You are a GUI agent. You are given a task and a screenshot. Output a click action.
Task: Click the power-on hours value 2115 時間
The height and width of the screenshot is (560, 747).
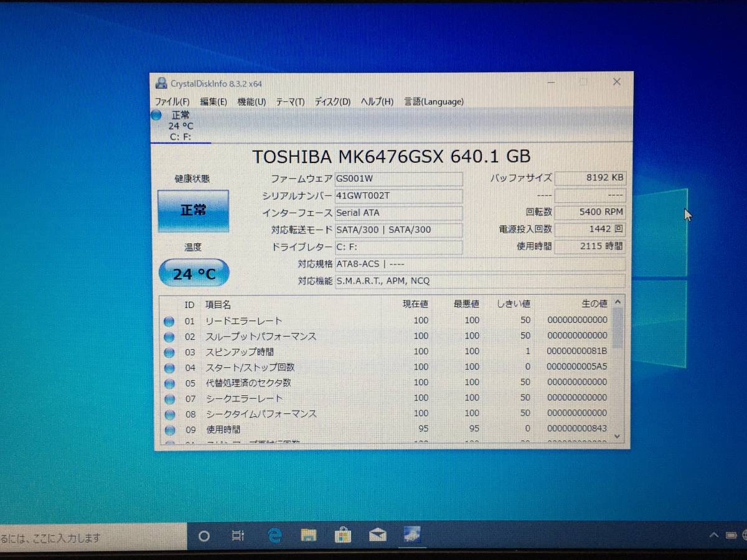pos(590,246)
